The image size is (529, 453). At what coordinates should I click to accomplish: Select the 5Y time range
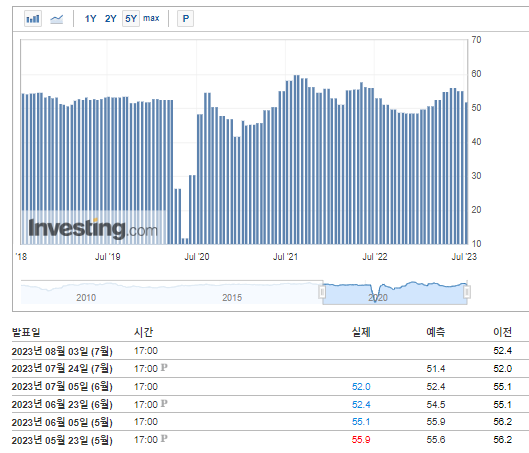coord(131,19)
